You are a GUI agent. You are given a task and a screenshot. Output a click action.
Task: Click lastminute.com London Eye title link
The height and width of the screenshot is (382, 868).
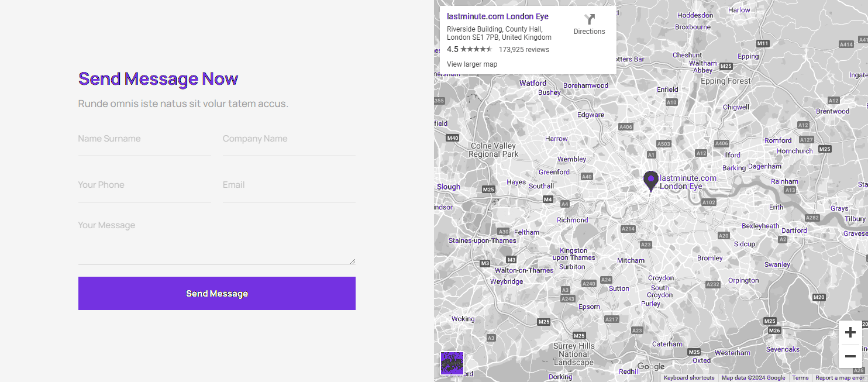pyautogui.click(x=497, y=16)
